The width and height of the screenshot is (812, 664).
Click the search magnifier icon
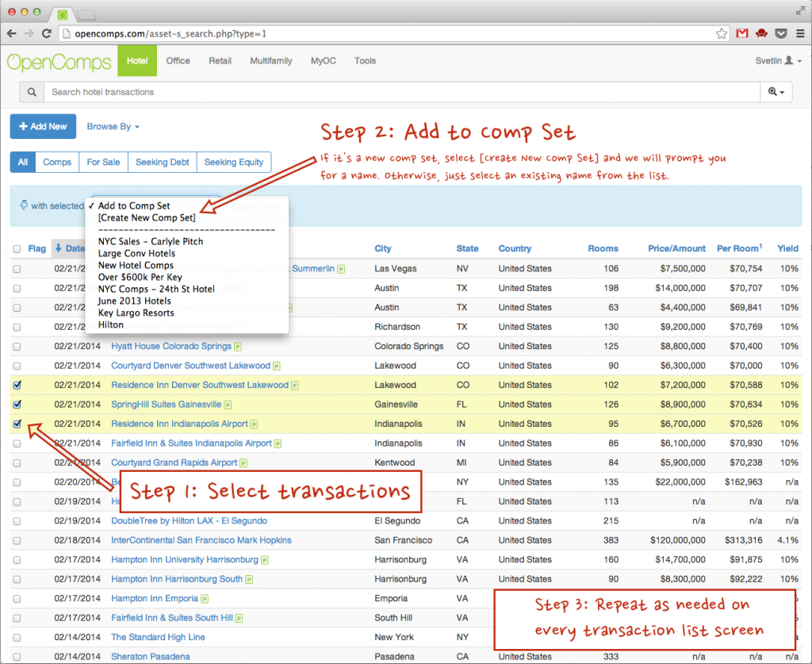click(32, 92)
